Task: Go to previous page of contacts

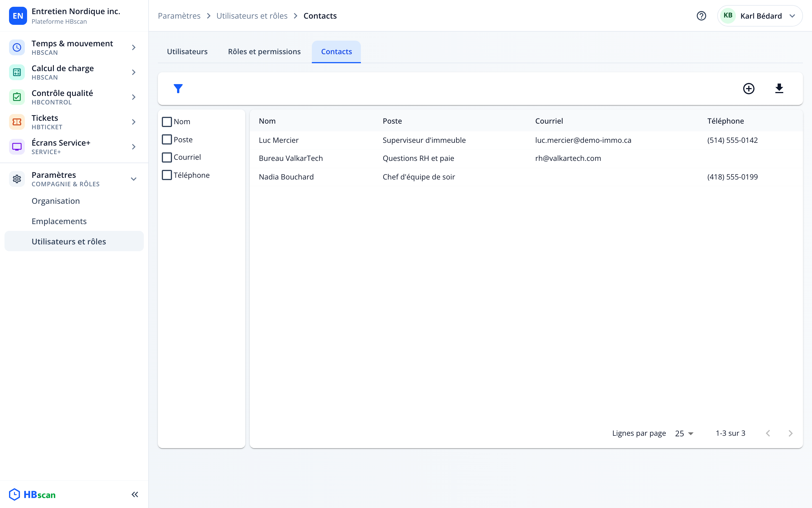Action: pos(768,433)
